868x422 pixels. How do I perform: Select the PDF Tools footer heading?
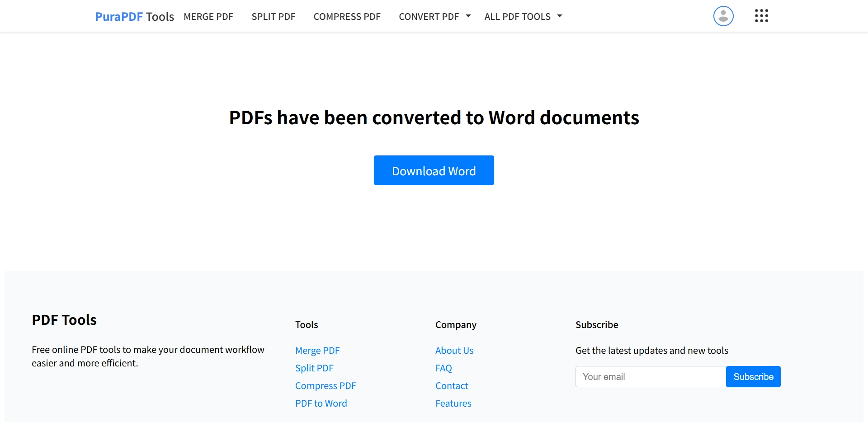click(64, 320)
